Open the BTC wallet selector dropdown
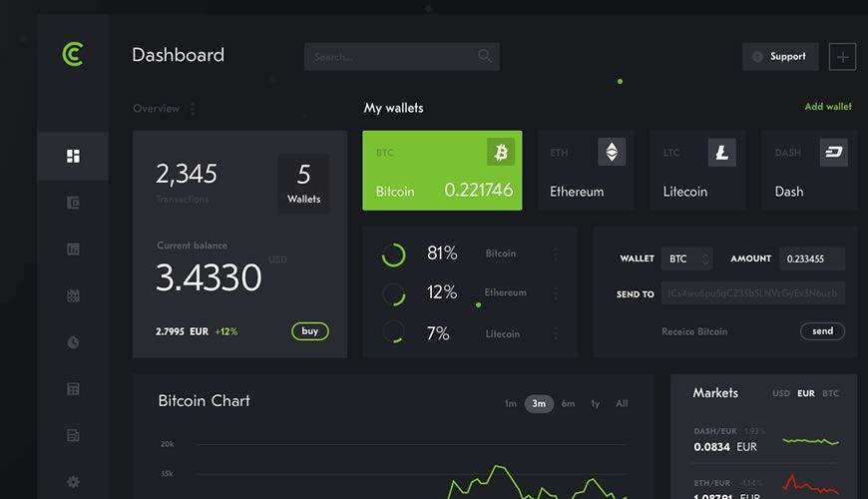868x499 pixels. (687, 258)
